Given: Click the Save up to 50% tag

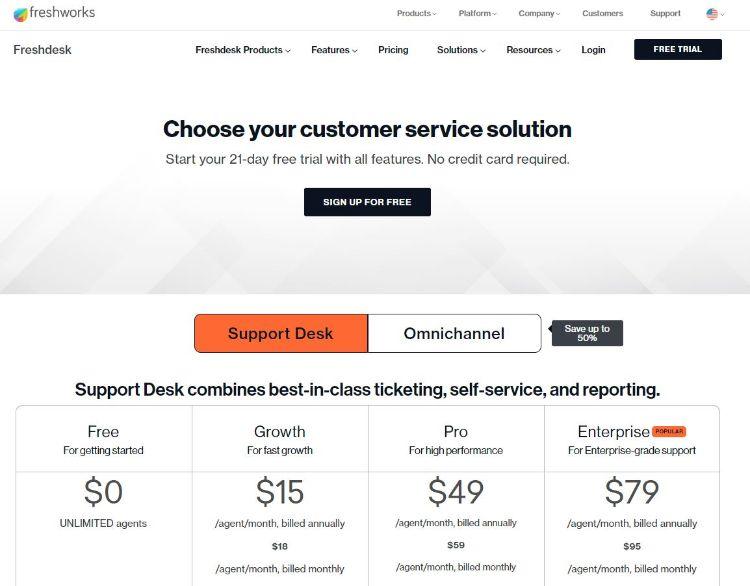Looking at the screenshot, I should coord(587,333).
